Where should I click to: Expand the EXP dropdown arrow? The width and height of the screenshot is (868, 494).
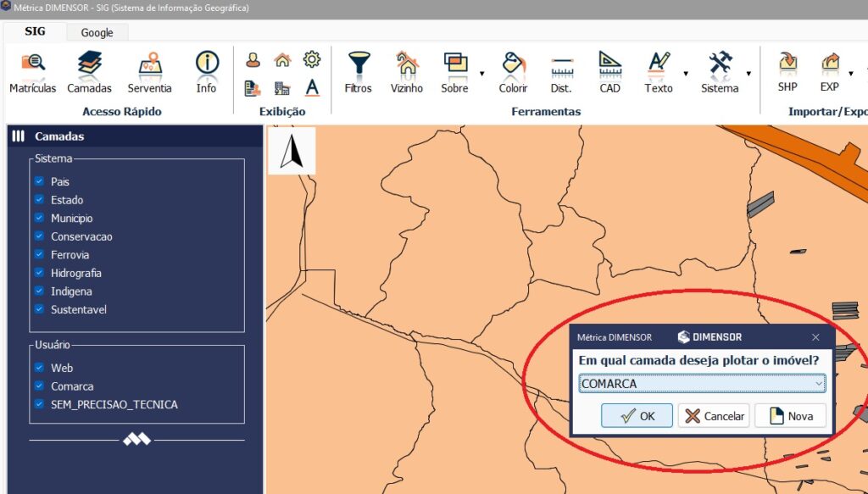851,74
